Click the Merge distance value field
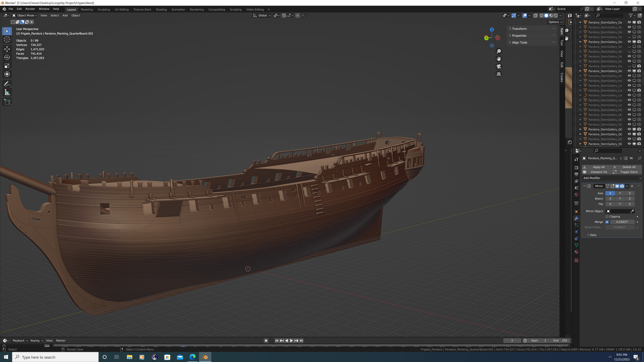 click(622, 222)
